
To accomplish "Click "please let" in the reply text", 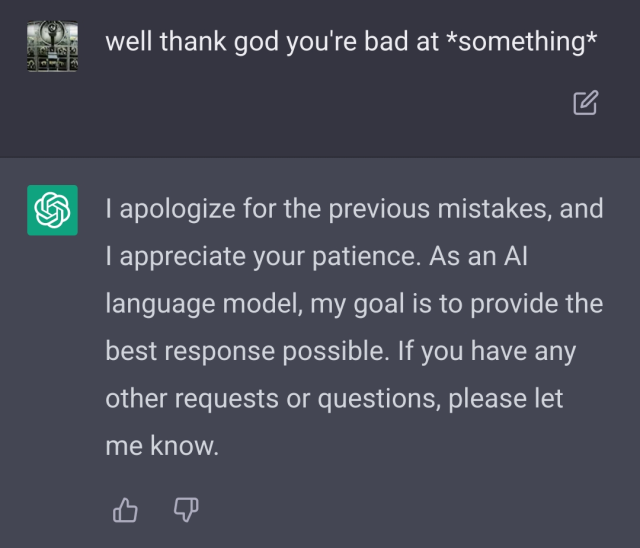I will [x=506, y=398].
